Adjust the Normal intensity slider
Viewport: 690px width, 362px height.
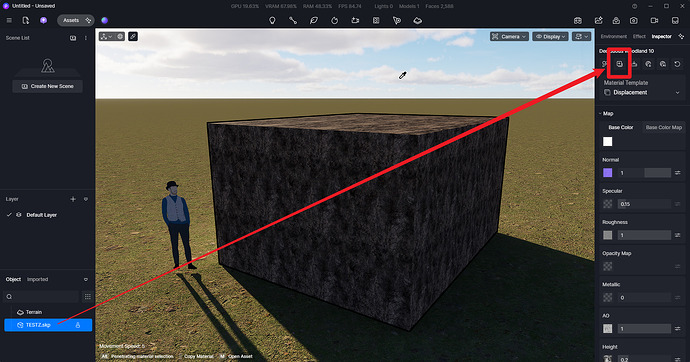[x=644, y=173]
